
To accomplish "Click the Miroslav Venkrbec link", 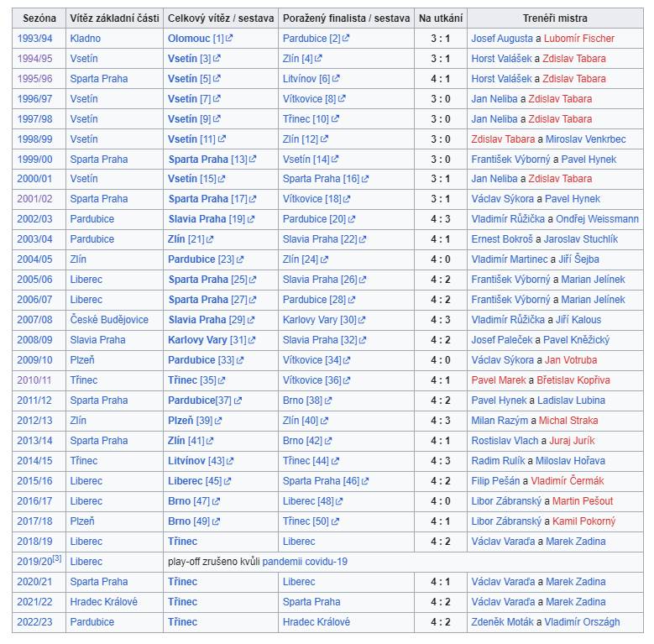I will 586,139.
